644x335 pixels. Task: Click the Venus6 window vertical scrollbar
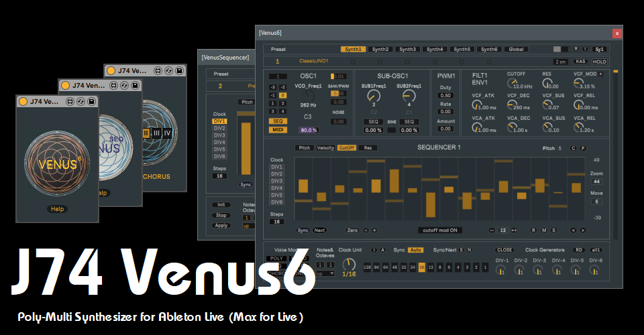(x=615, y=153)
